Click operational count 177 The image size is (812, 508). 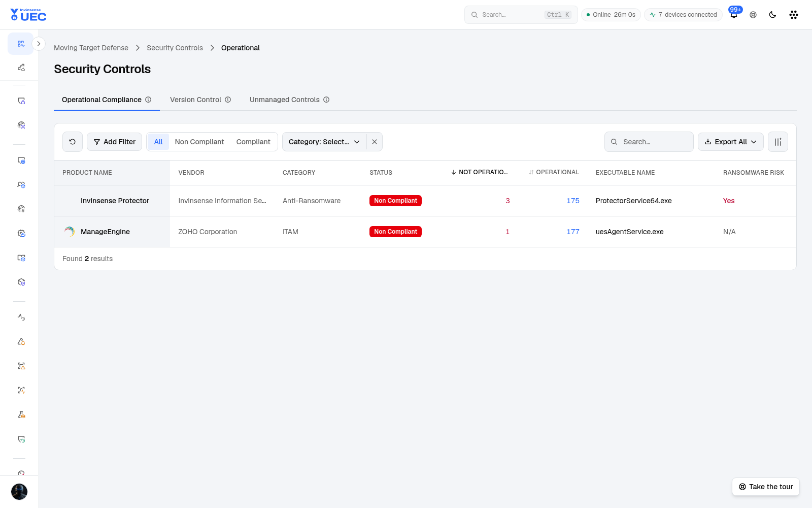click(573, 232)
